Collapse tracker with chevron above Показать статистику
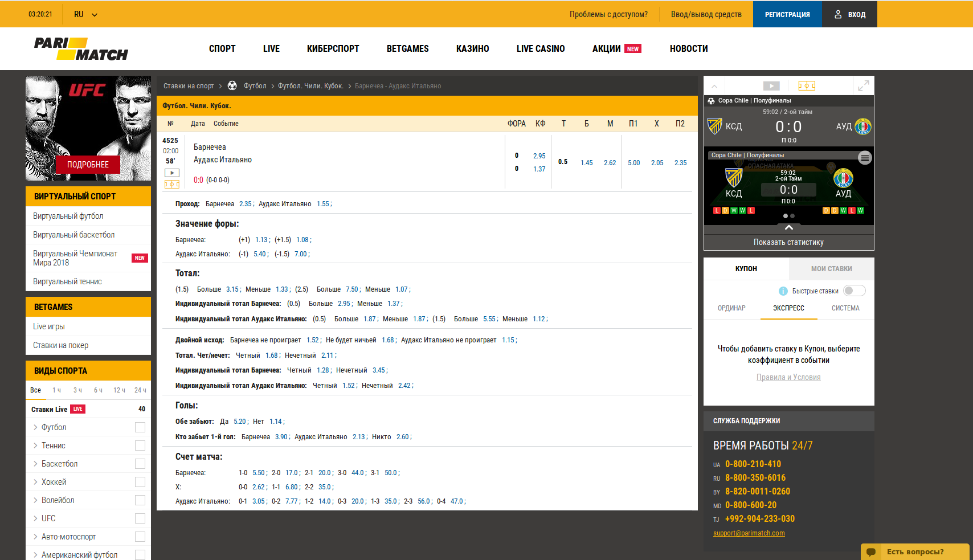This screenshot has height=560, width=973. (789, 227)
